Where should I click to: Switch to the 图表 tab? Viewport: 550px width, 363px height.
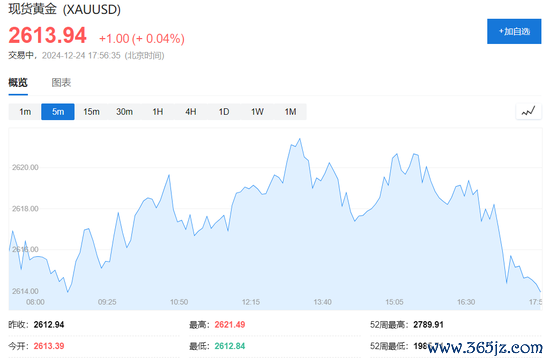click(x=61, y=83)
